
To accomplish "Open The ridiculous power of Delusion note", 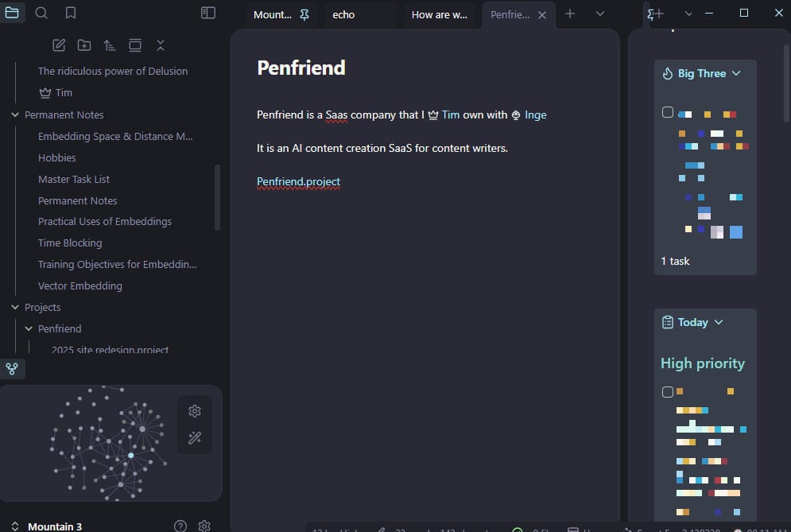I will (x=113, y=71).
